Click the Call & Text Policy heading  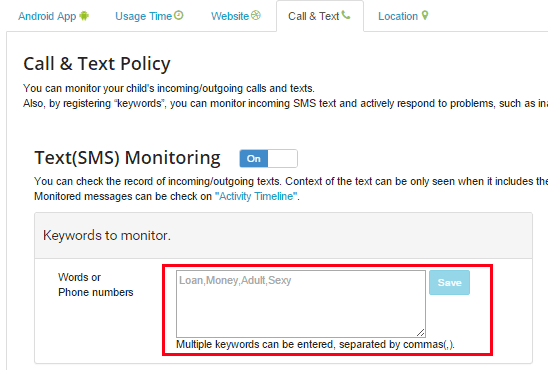click(97, 64)
